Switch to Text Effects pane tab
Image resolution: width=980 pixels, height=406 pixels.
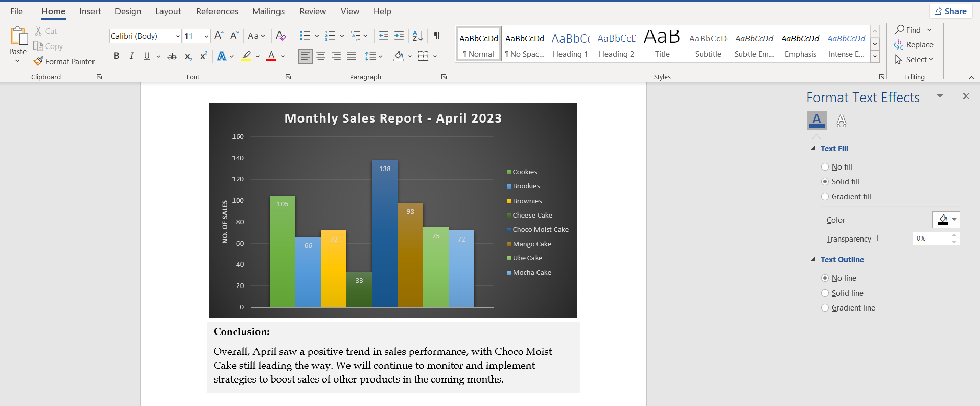[842, 121]
